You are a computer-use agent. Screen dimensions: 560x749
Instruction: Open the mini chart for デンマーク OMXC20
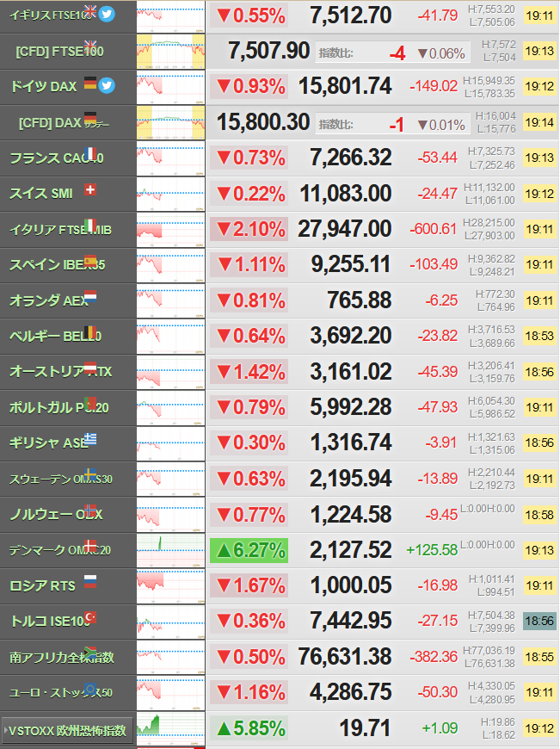170,550
